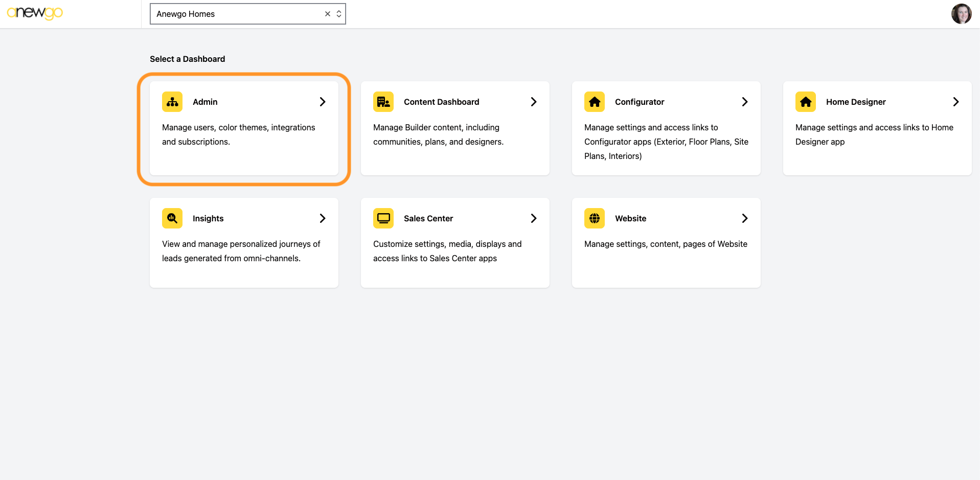
Task: Open the Insights dashboard title
Action: click(x=208, y=218)
